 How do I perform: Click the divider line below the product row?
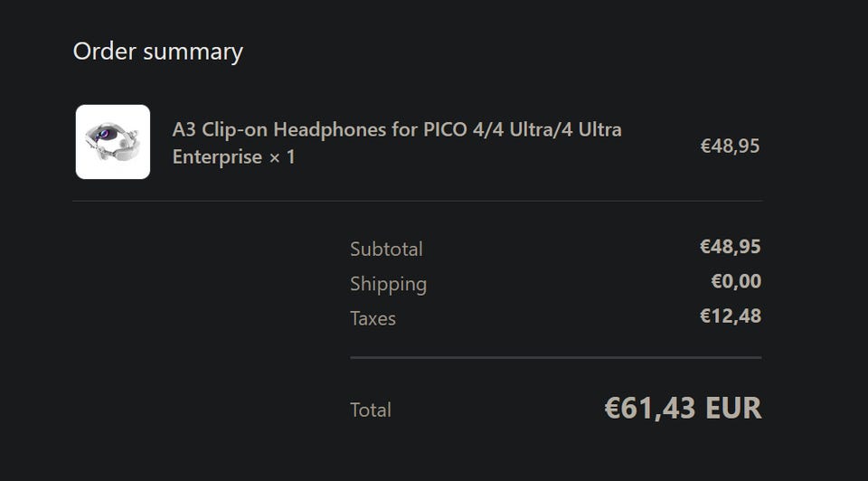coord(418,201)
